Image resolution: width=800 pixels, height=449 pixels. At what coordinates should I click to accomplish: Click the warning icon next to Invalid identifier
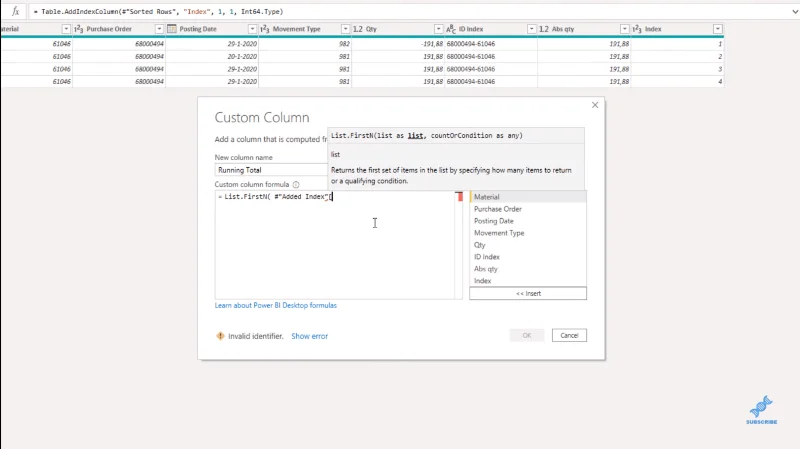220,336
